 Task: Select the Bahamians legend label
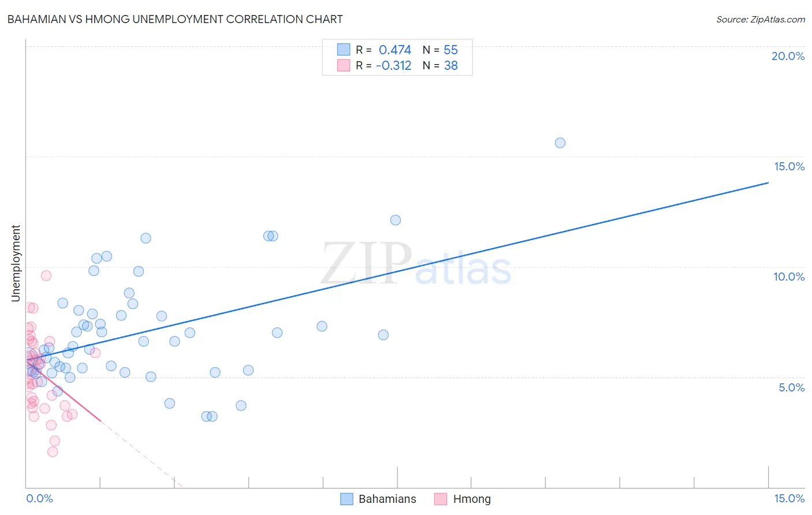click(387, 499)
